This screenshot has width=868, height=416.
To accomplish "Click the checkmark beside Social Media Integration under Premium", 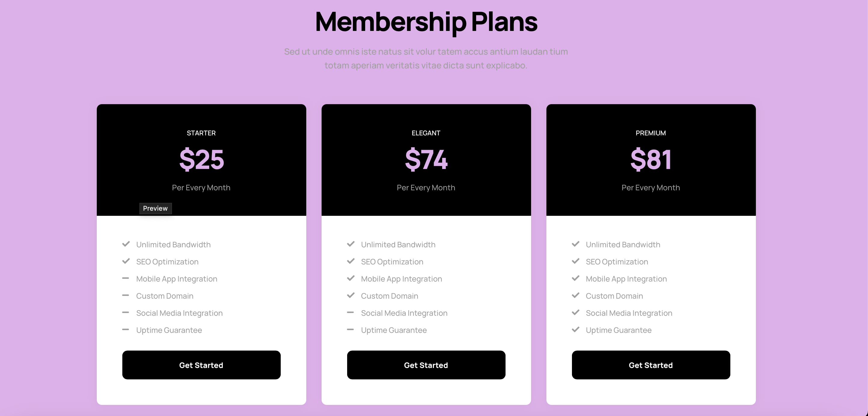I will [x=575, y=313].
